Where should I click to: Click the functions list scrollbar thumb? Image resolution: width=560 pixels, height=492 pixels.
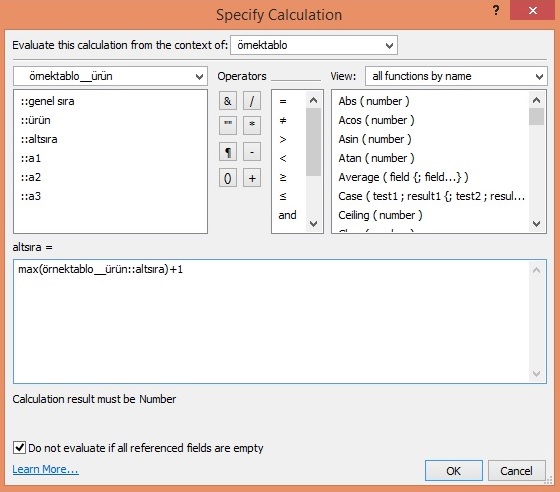coord(536,116)
